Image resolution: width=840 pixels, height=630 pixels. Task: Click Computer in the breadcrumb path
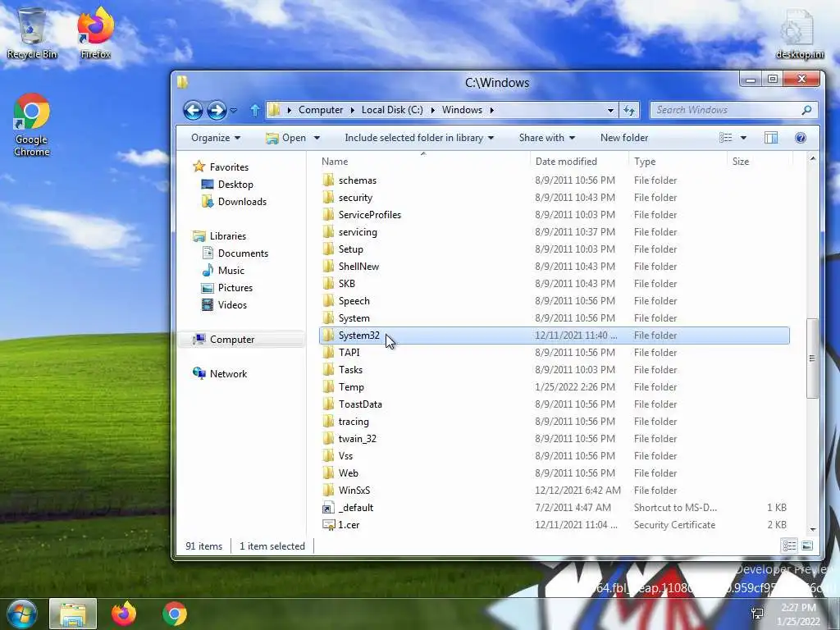click(x=321, y=110)
